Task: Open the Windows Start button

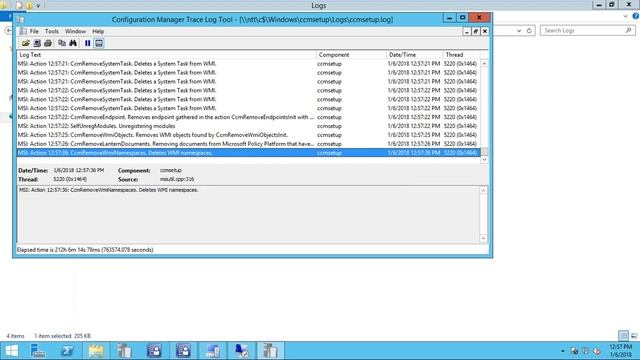Action: click(x=11, y=351)
